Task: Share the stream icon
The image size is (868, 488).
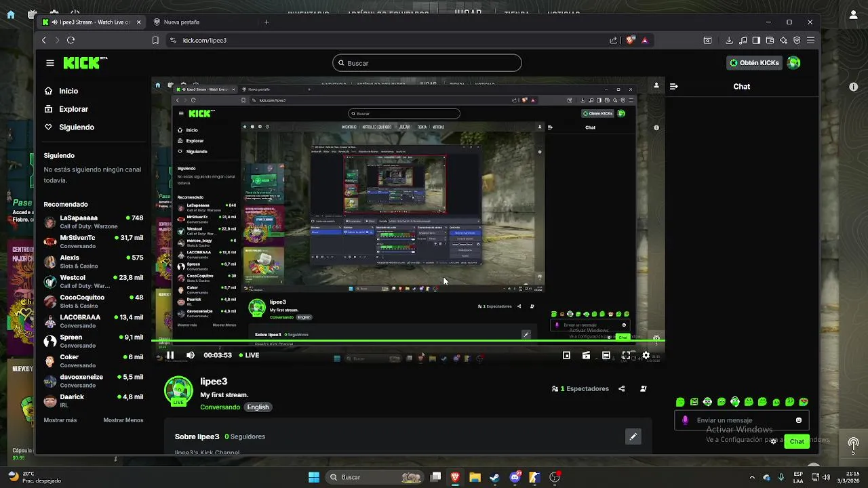Action: (622, 389)
